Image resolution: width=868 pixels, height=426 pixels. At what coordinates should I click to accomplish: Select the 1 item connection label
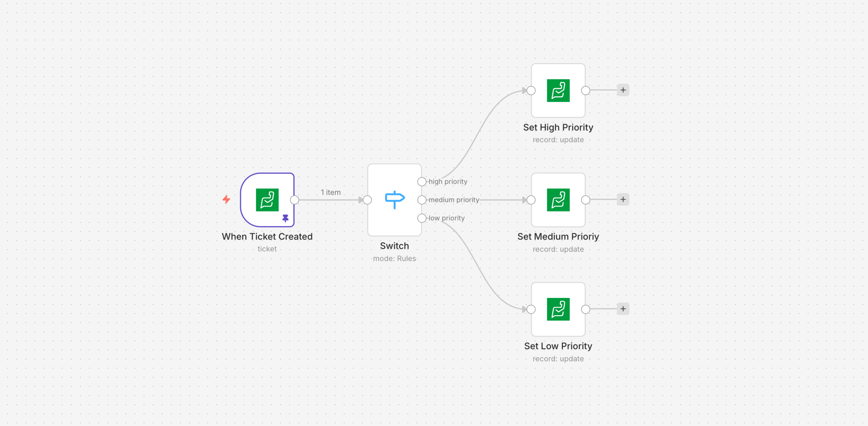pyautogui.click(x=331, y=192)
